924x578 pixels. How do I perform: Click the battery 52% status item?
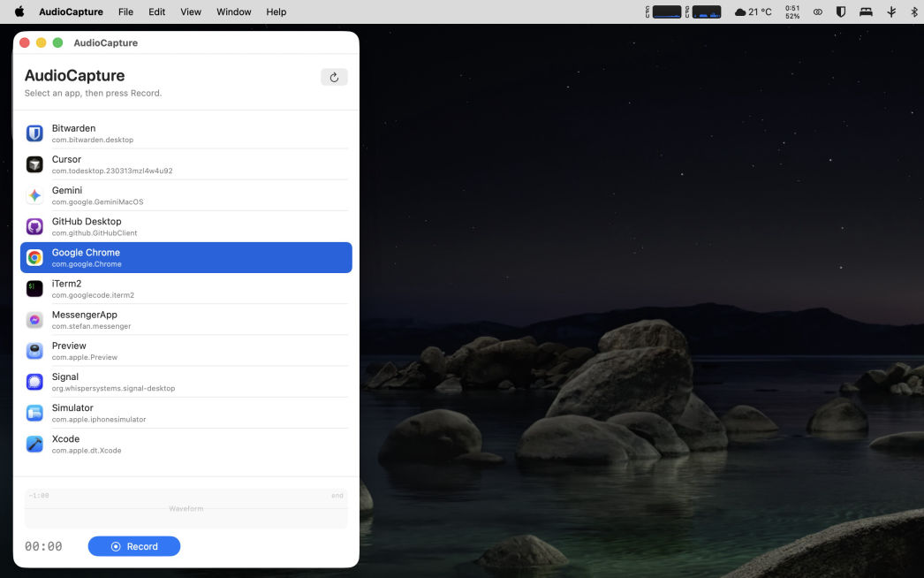point(792,11)
